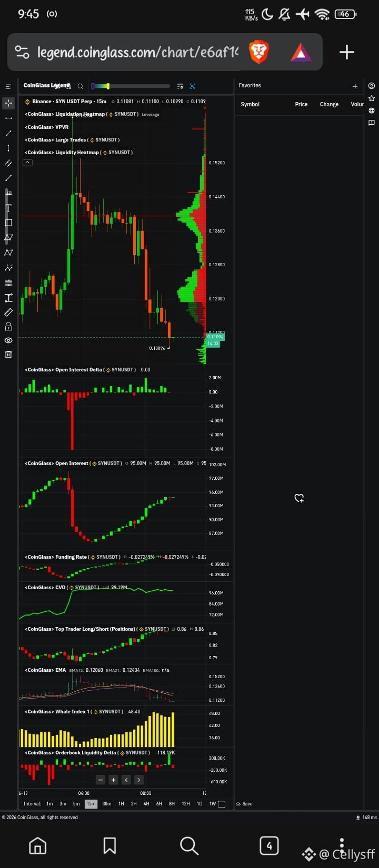Select the parallel channel drawing tool
This screenshot has width=379, height=868.
pos(8,163)
